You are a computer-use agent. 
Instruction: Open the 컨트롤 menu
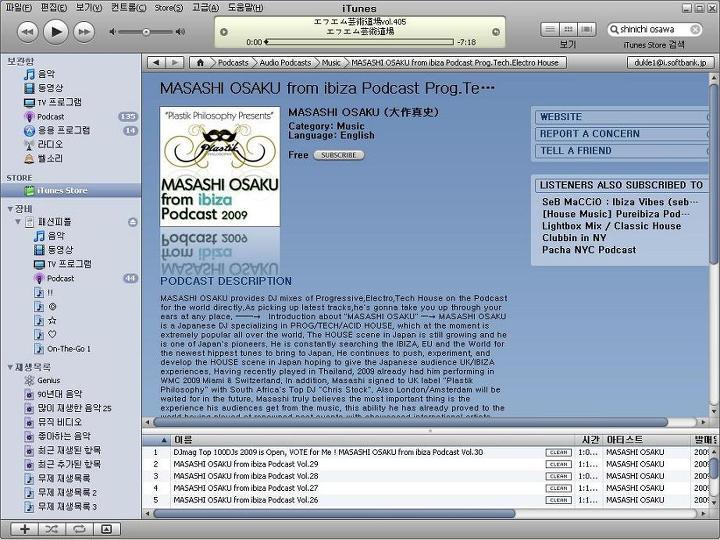(x=128, y=7)
